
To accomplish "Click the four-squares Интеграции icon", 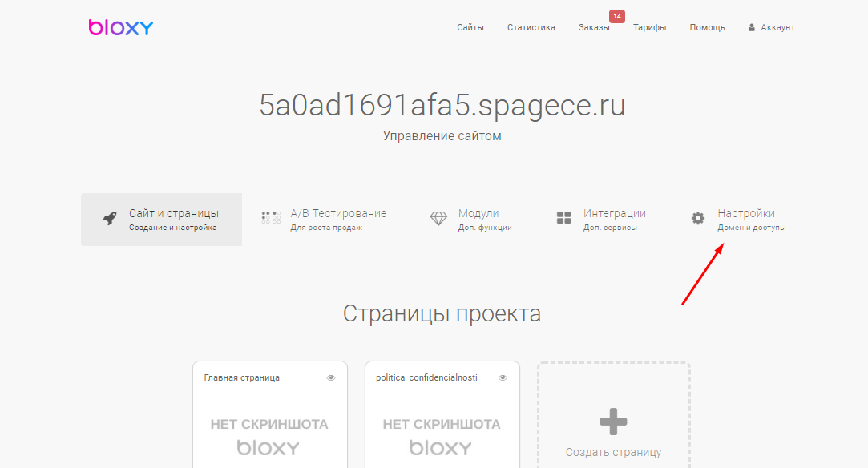I will click(x=563, y=218).
